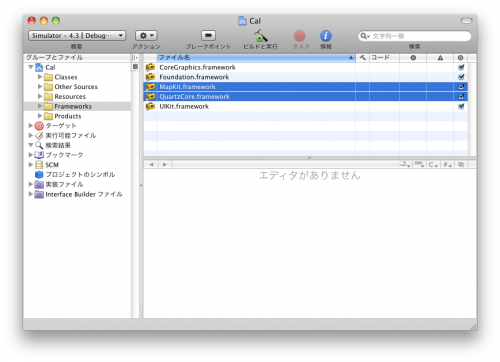Toggle target checkbox for CoreGraphics.framework
The image size is (500, 362).
[461, 67]
